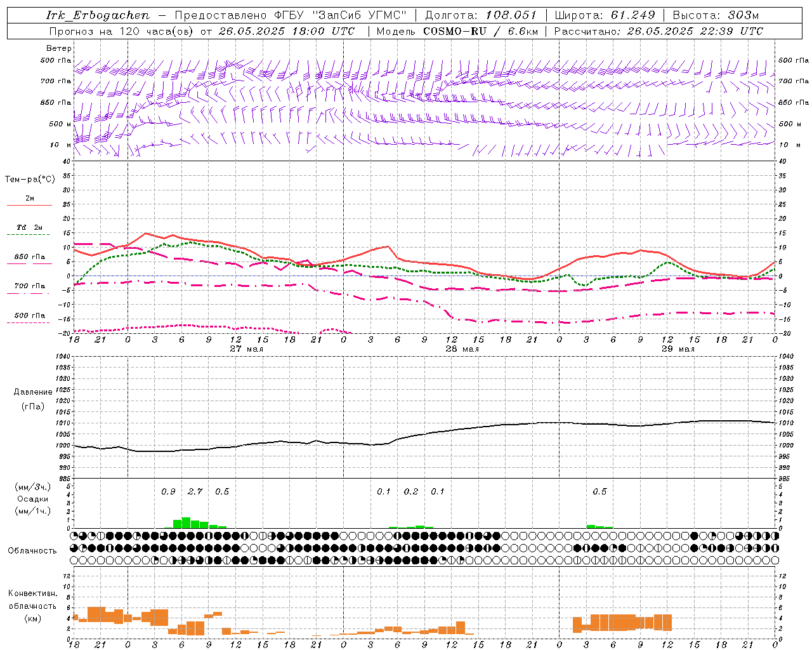The image size is (812, 650).
Task: Click '500 гПа' in the temperature legend
Action: [30, 315]
